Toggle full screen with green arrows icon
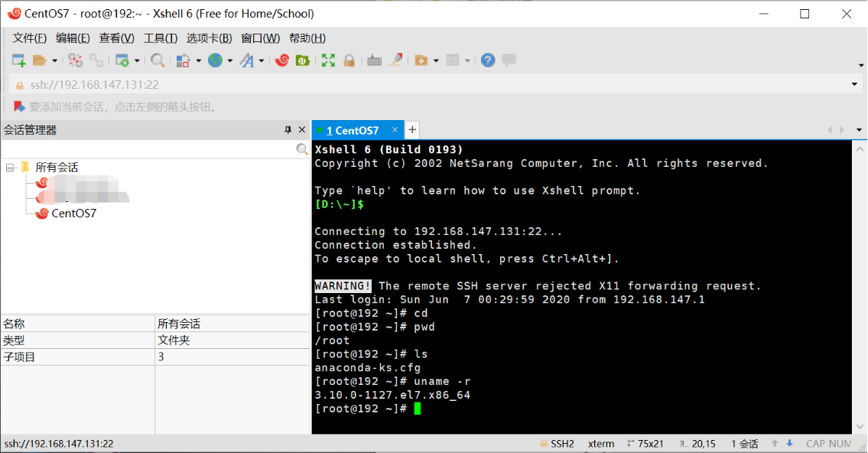Screen dimensions: 868x453 click(328, 60)
